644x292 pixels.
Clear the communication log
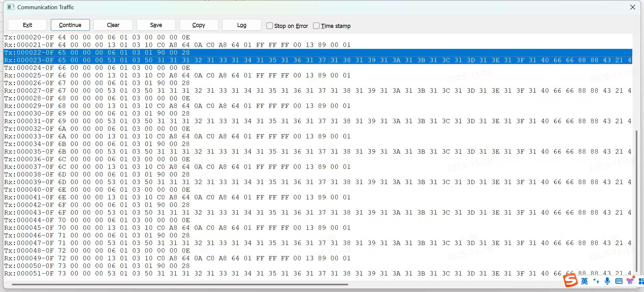(113, 25)
